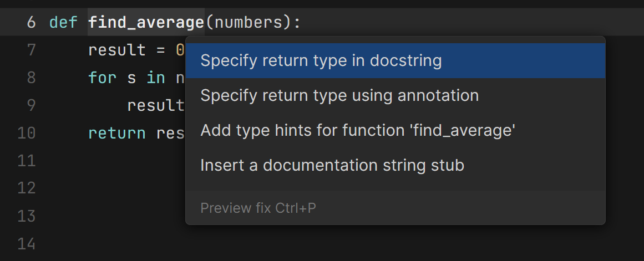Click line number 6 in the gutter
The width and height of the screenshot is (644, 261).
[x=31, y=23]
